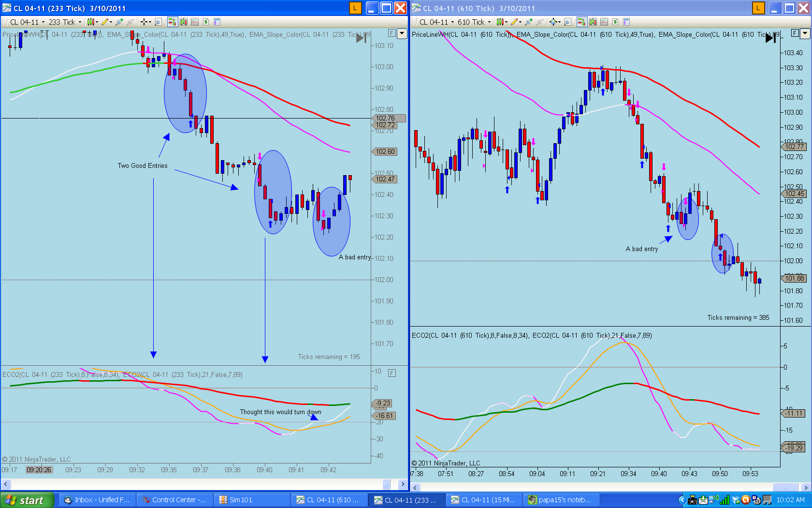
Task: Switch to CL 04-11 (15 Mi taskbar window
Action: (x=484, y=500)
